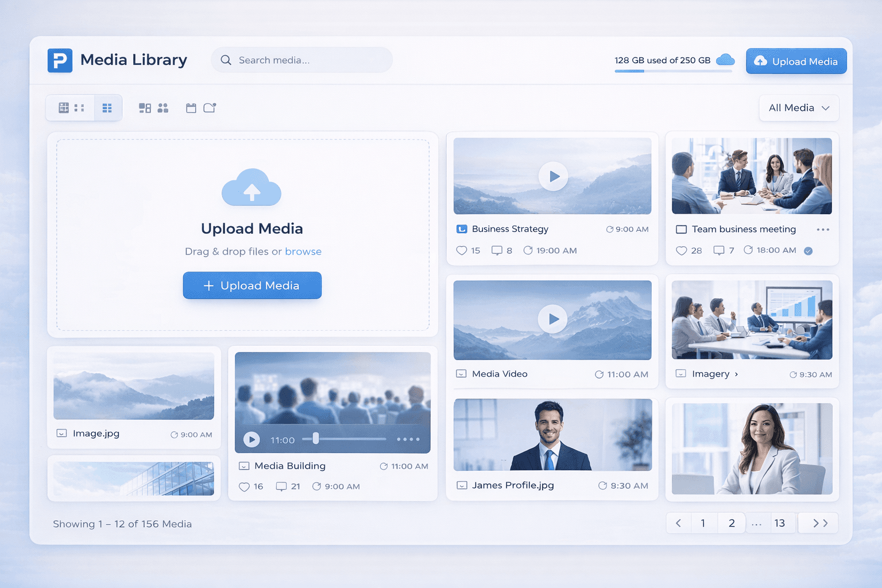Open the calendar view icon
Screen dimensions: 882x588
coord(191,108)
